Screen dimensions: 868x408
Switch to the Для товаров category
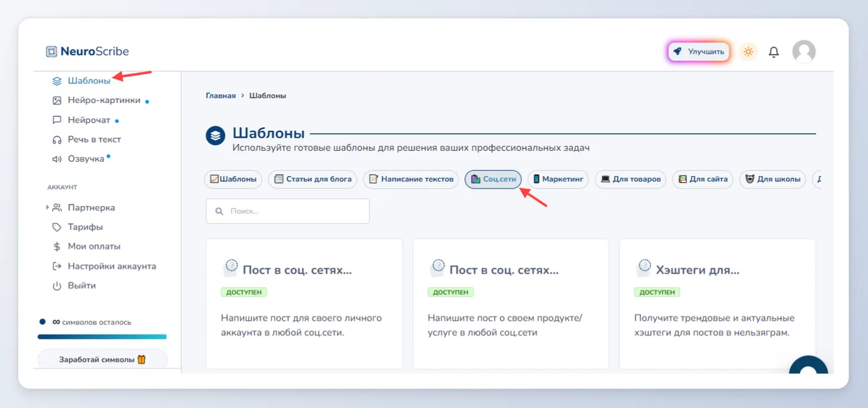[631, 179]
